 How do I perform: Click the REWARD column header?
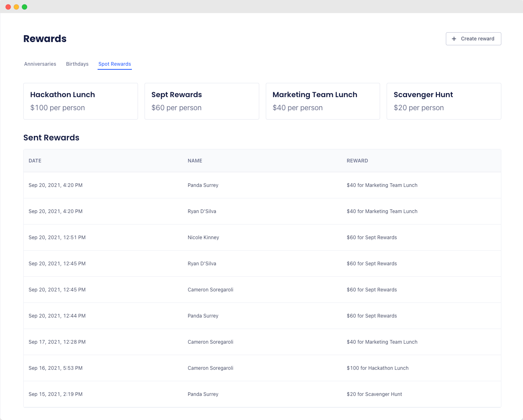(357, 161)
